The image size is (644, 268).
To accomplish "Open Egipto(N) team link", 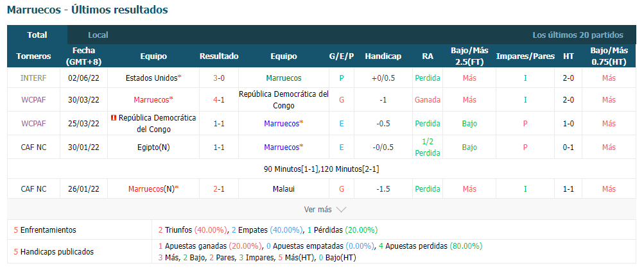I will [x=153, y=147].
